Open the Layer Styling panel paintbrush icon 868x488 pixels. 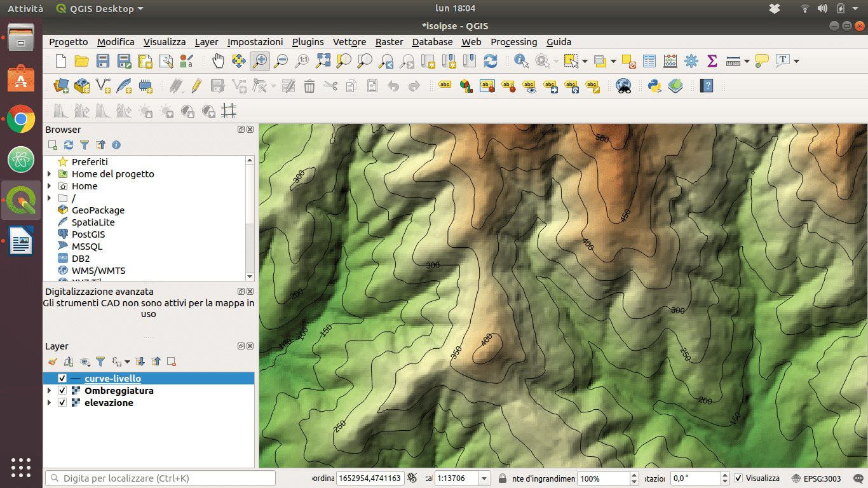(x=53, y=362)
